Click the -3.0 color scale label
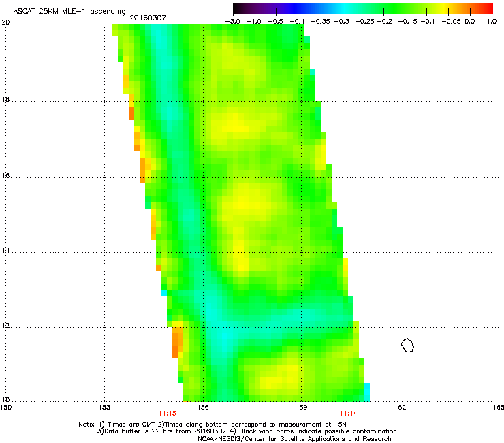The image size is (504, 443). point(232,22)
